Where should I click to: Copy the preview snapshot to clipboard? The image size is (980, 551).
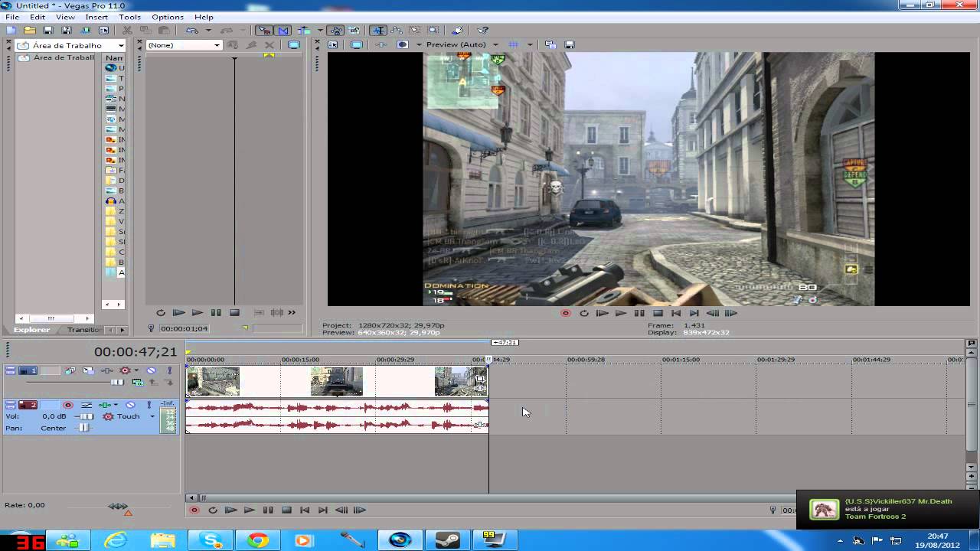click(550, 44)
